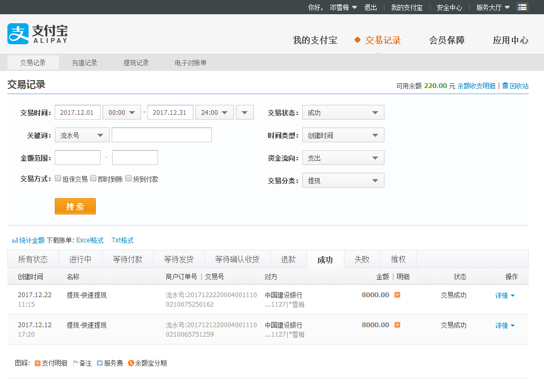Image resolution: width=544 pixels, height=392 pixels.
Task: Click the 统计金额 chart icon
Action: [15, 240]
